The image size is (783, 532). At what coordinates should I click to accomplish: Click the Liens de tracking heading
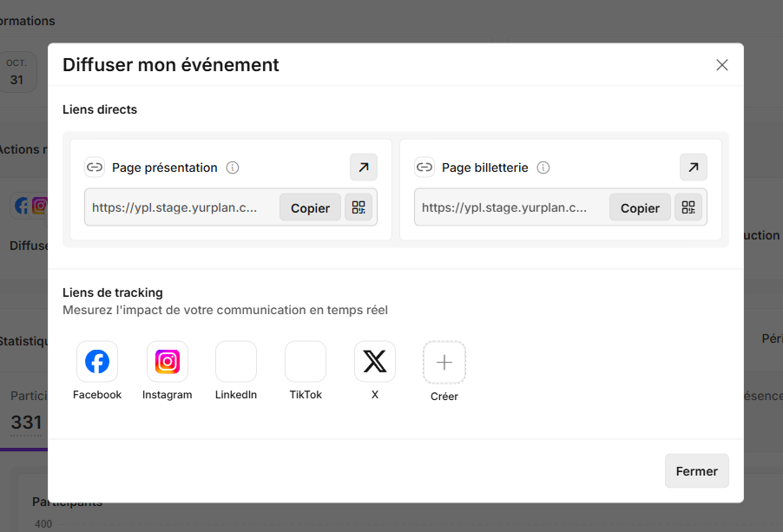[113, 292]
